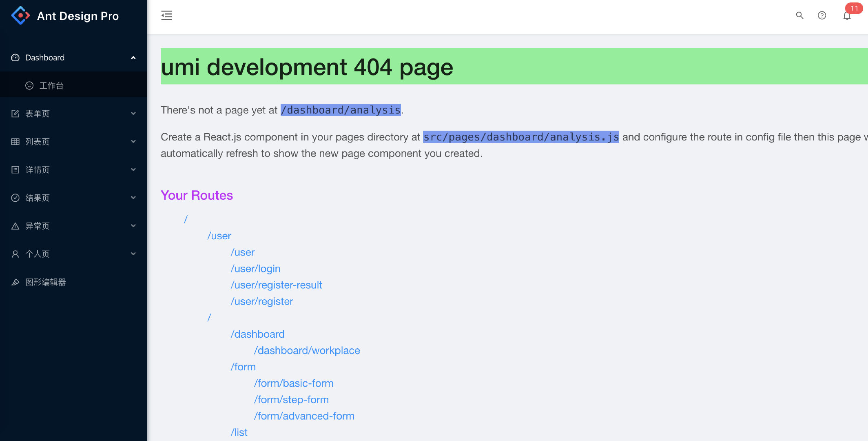Screen dimensions: 868x441
Task: Select the Dashboard icon in the sidebar
Action: pos(15,58)
